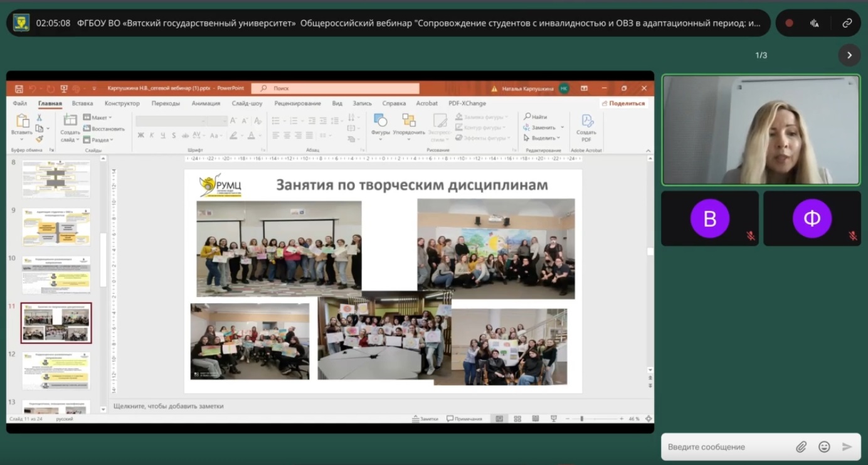
Task: Switch to the Слайд-шоу tab
Action: (x=247, y=103)
